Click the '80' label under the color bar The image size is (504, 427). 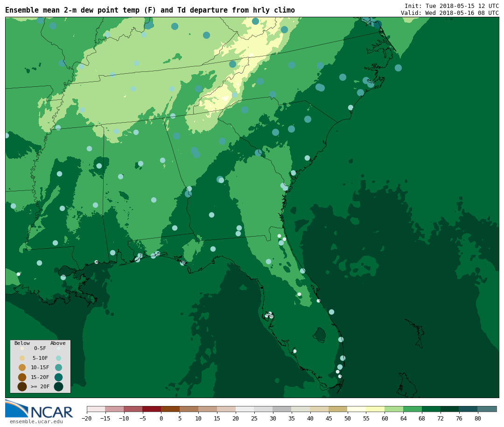coord(478,418)
